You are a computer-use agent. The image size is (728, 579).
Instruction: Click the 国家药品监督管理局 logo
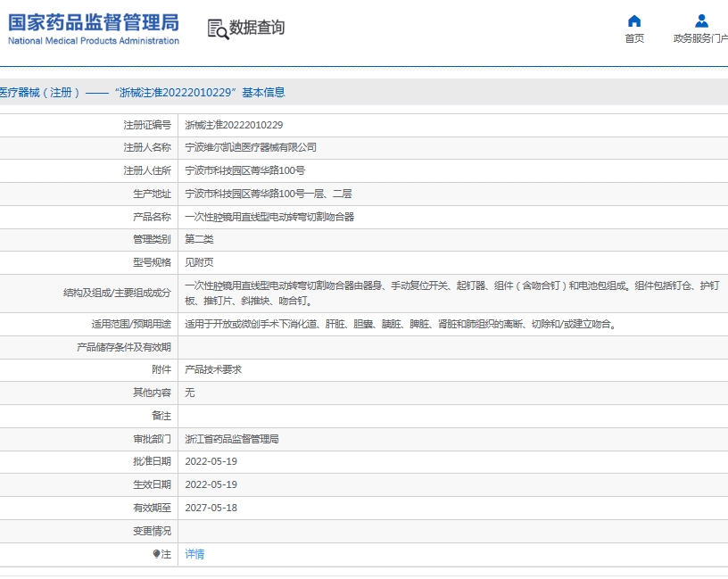tap(94, 23)
